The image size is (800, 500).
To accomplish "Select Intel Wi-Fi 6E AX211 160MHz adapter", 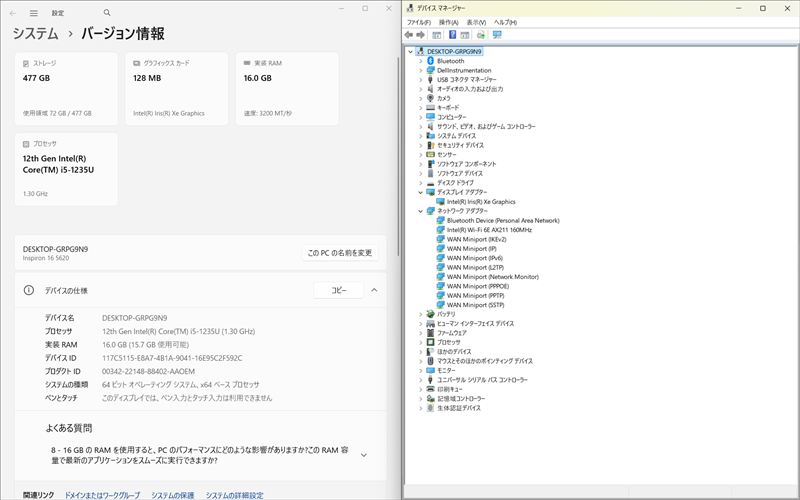I will coord(488,230).
